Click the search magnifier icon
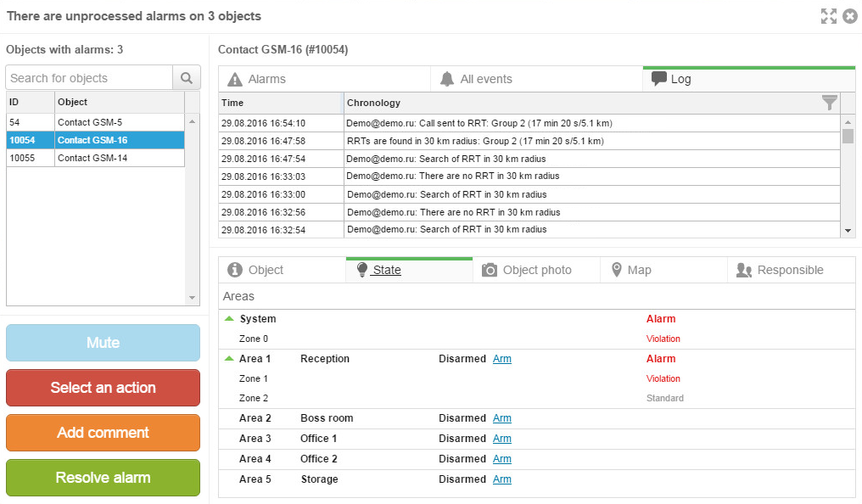862x504 pixels. (x=187, y=78)
